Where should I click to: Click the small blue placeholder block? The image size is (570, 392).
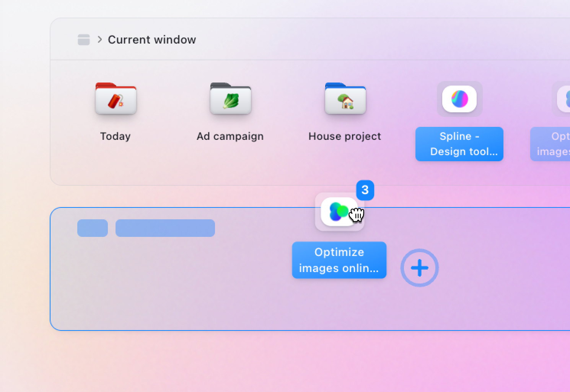pyautogui.click(x=93, y=228)
